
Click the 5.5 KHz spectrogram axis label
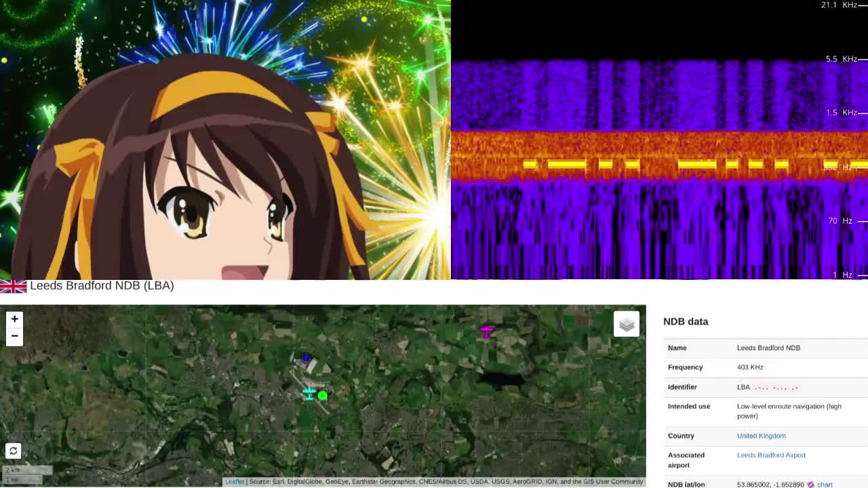pos(841,59)
